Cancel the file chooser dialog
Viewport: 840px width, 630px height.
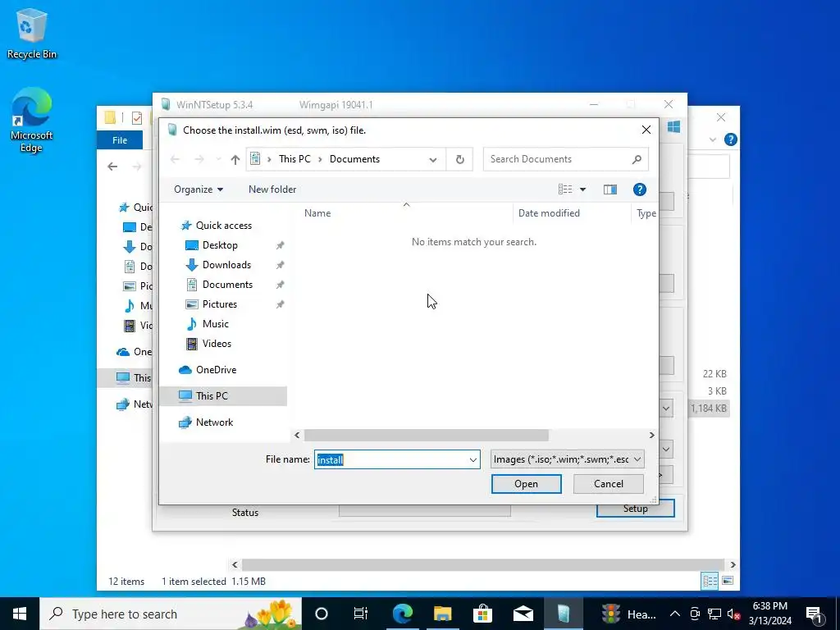coord(608,484)
